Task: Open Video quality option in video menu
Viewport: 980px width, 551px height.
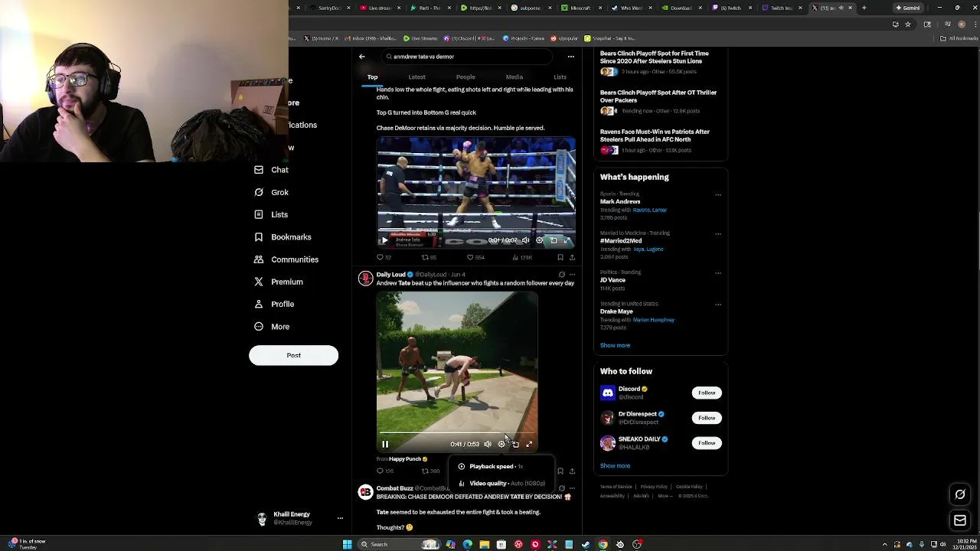Action: tap(500, 483)
